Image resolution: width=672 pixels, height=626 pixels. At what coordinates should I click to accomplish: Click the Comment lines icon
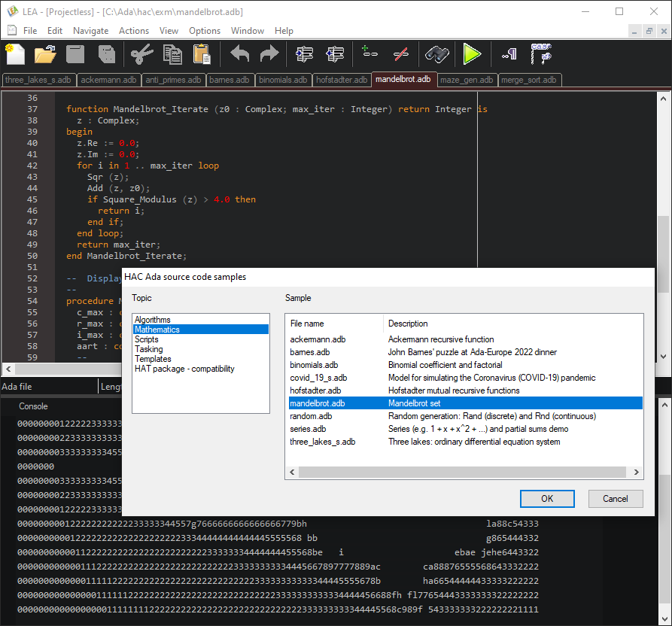tap(369, 52)
